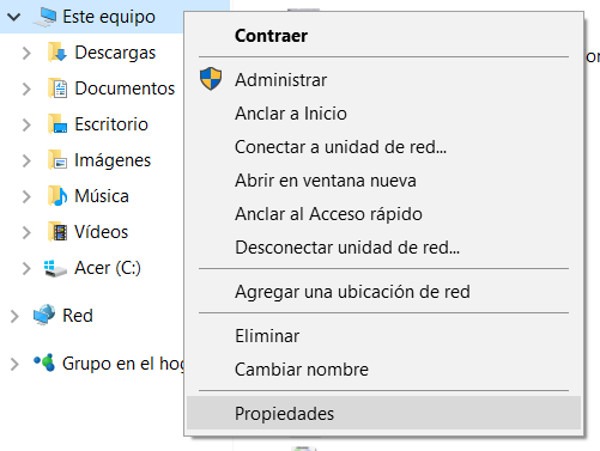The image size is (600, 451).
Task: Click the Este equipo computer icon
Action: 44,16
